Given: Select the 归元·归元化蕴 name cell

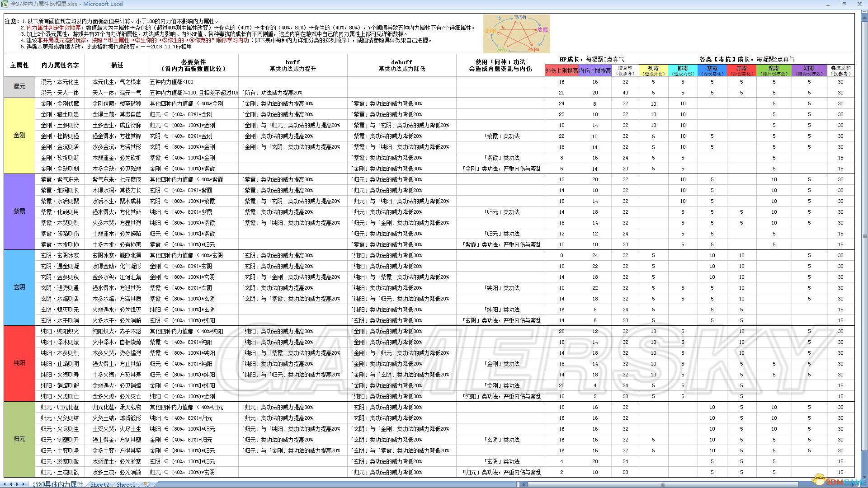Looking at the screenshot, I should point(60,407).
